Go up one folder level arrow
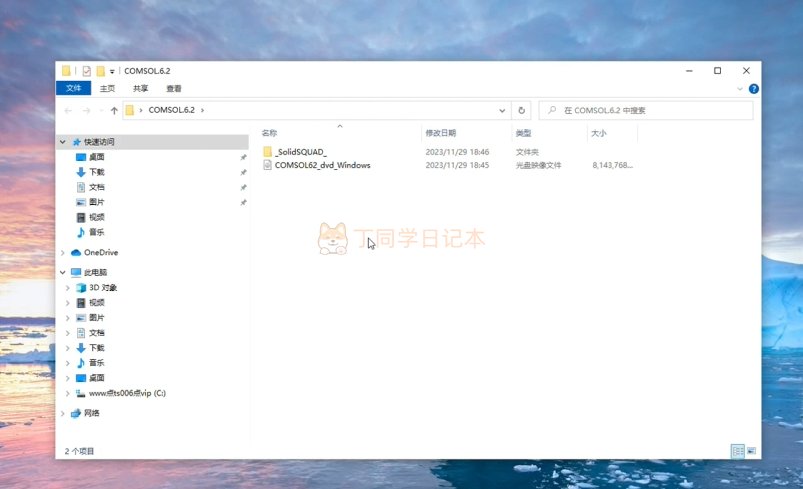 114,110
